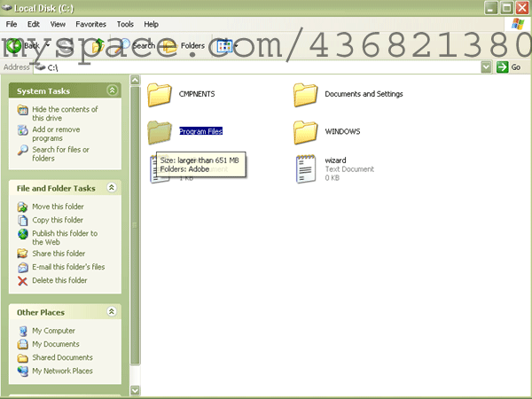Select the Program Files folder icon

pyautogui.click(x=159, y=132)
